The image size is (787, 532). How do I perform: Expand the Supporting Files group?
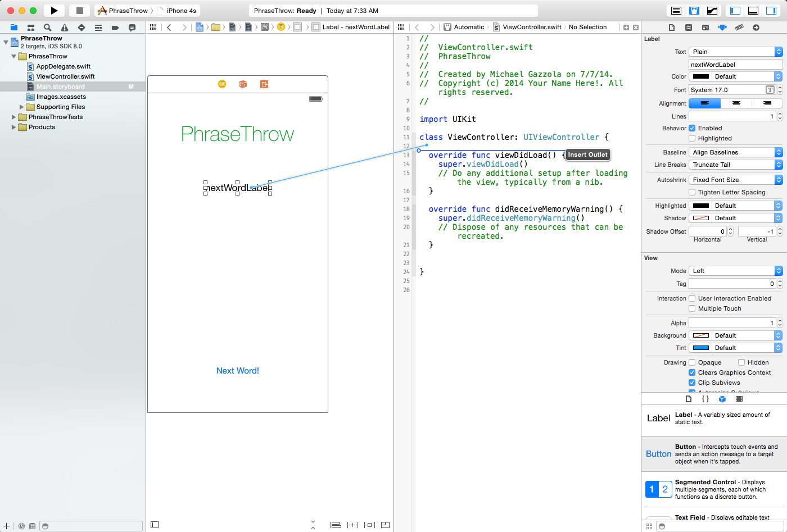coord(22,107)
